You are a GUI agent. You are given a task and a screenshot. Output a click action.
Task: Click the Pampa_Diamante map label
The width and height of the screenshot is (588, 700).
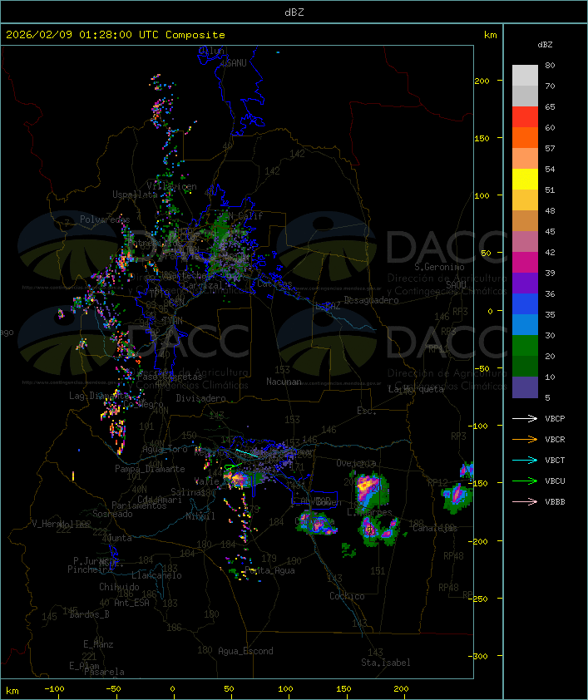point(150,469)
